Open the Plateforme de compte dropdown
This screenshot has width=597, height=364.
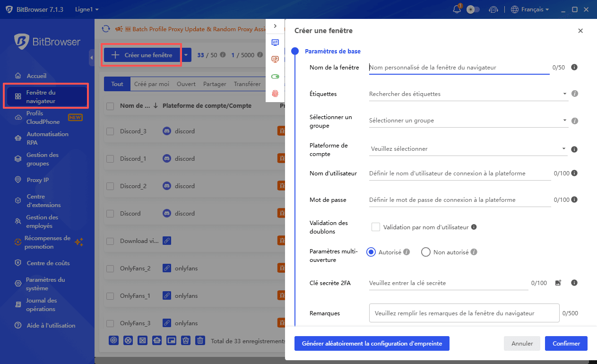[x=468, y=149]
